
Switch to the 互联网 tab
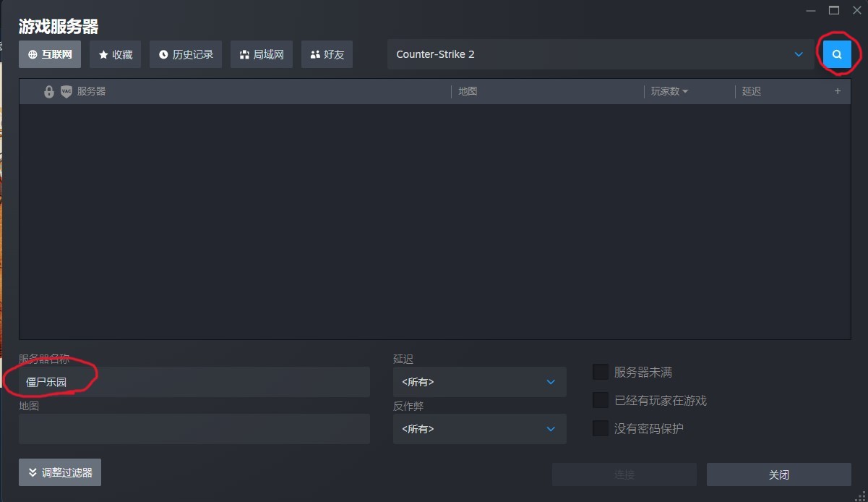50,54
